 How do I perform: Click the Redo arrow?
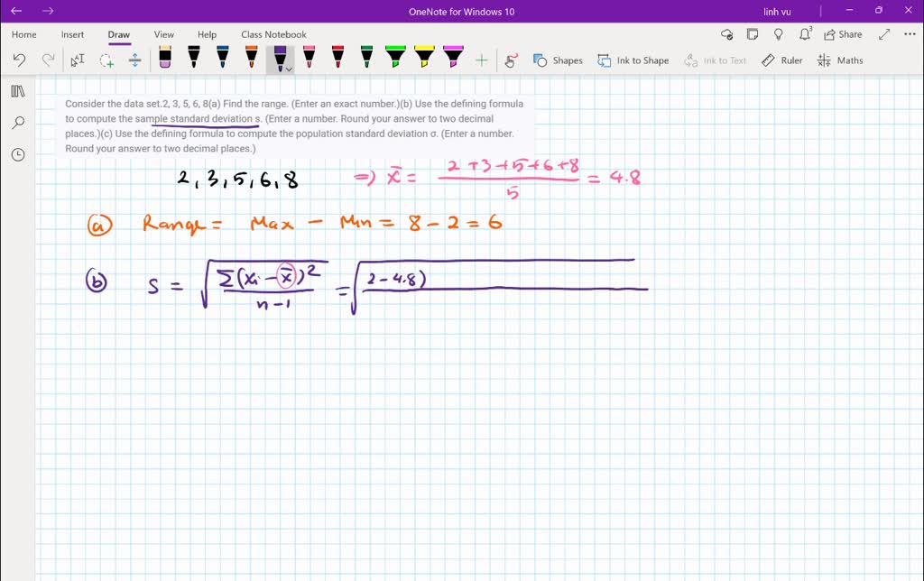click(48, 60)
